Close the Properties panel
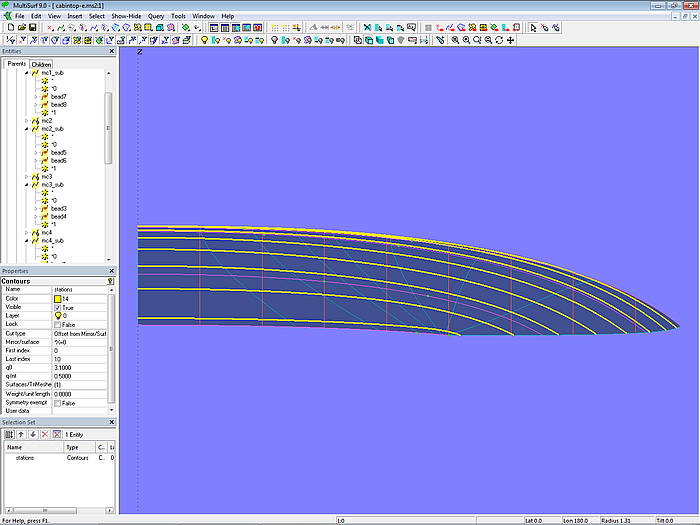This screenshot has height=525, width=700. pos(109,271)
